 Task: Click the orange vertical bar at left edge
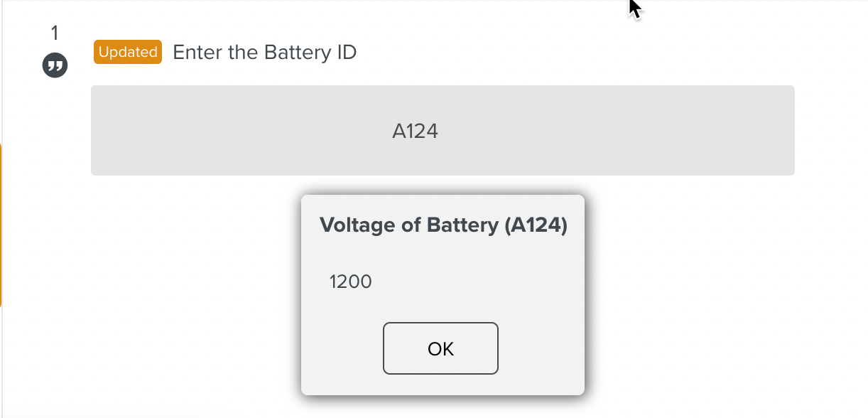pyautogui.click(x=1, y=225)
